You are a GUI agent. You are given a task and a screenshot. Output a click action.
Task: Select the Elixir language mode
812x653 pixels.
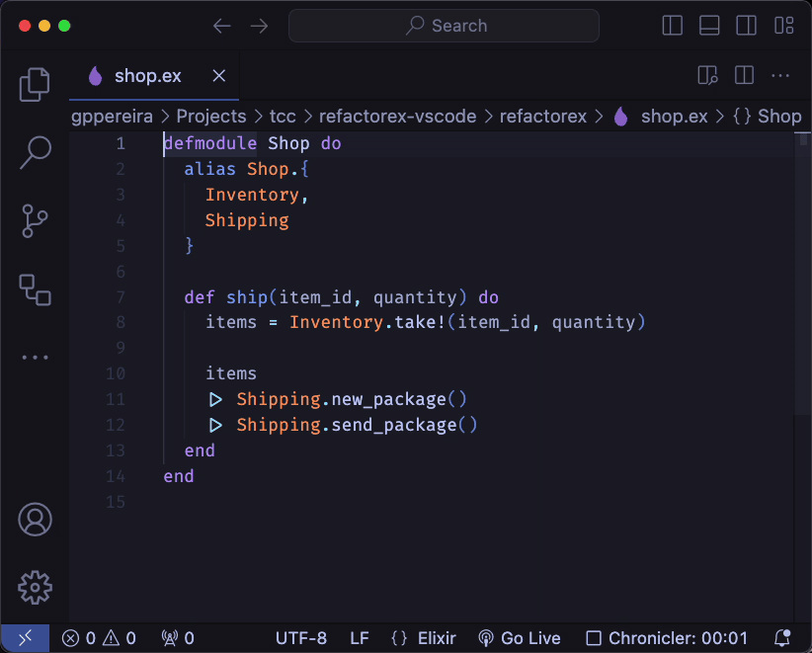423,638
